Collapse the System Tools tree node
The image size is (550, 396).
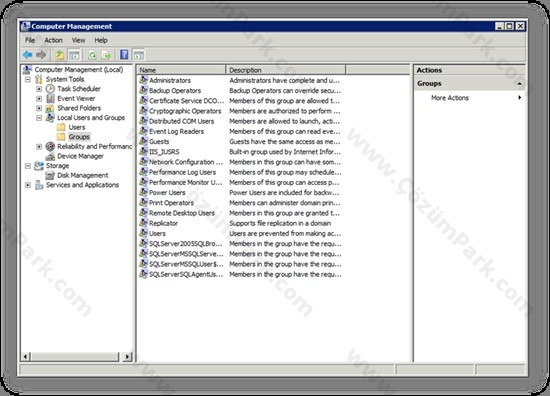coord(28,79)
